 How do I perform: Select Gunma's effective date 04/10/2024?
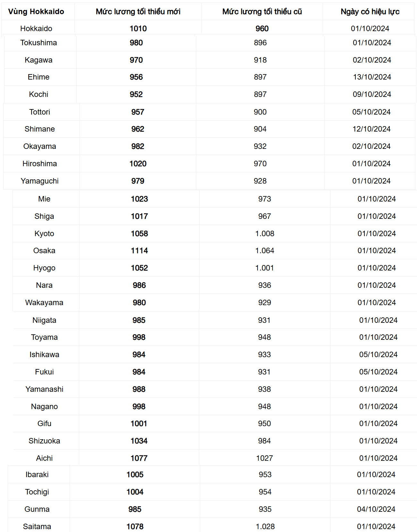[x=376, y=509]
